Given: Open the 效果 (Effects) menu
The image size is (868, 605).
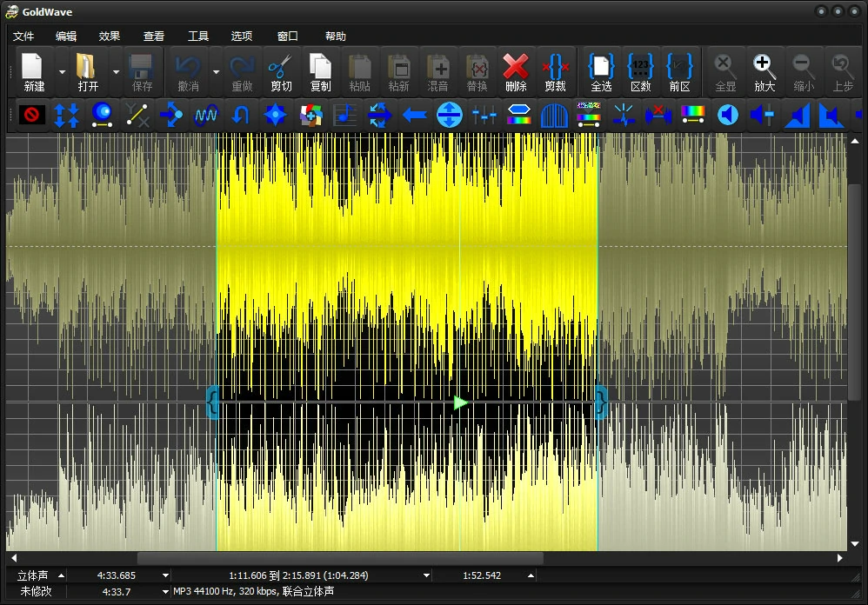Looking at the screenshot, I should point(110,37).
